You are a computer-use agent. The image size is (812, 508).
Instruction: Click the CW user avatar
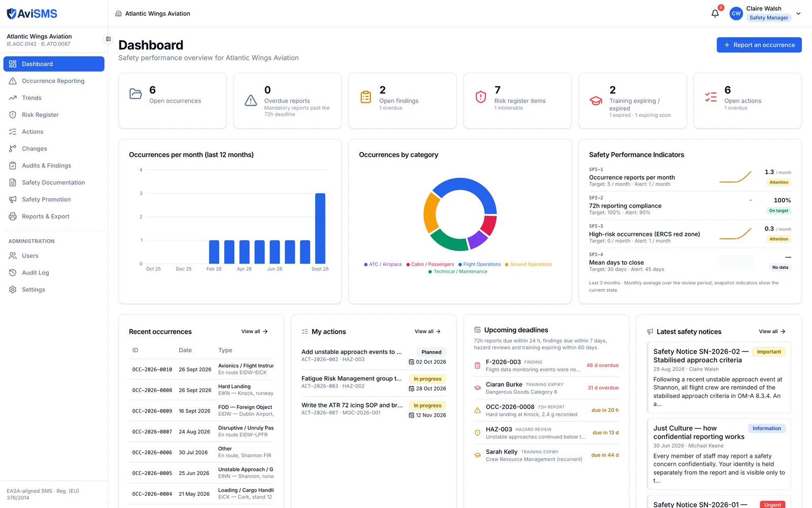click(736, 14)
